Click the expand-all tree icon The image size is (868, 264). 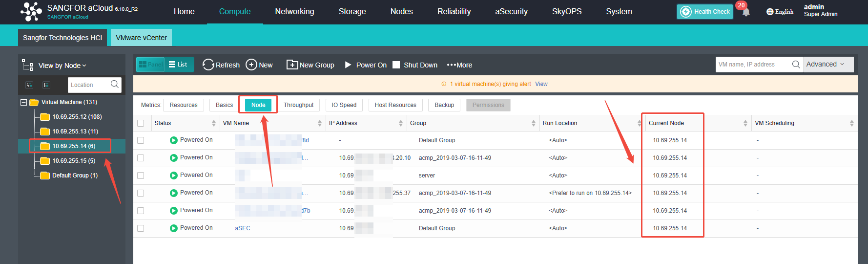pyautogui.click(x=29, y=85)
